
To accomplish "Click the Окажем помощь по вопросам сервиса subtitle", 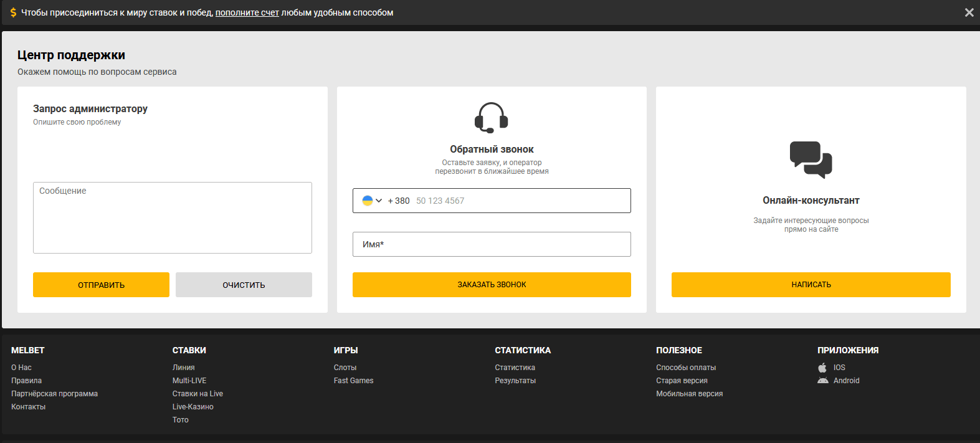I will point(97,72).
